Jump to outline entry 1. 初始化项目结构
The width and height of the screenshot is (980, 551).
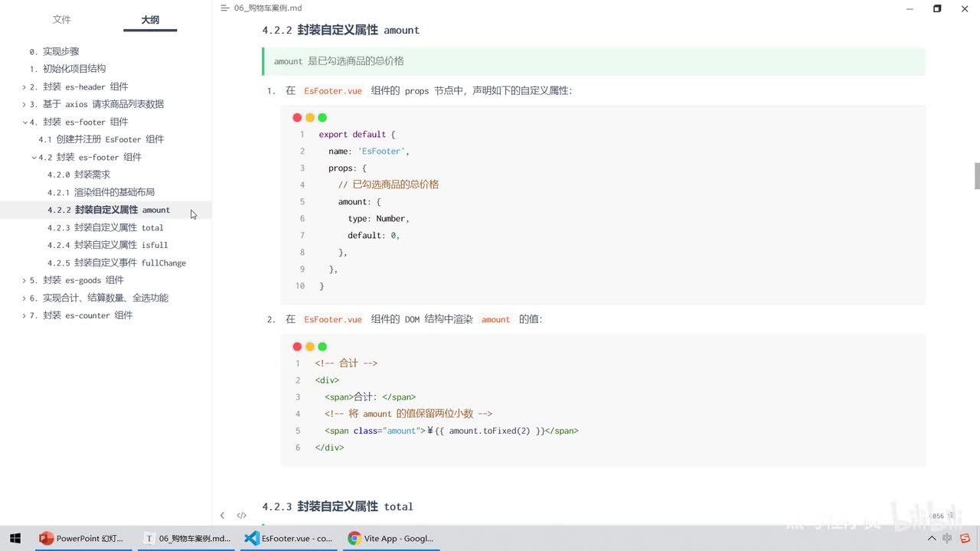(x=67, y=69)
